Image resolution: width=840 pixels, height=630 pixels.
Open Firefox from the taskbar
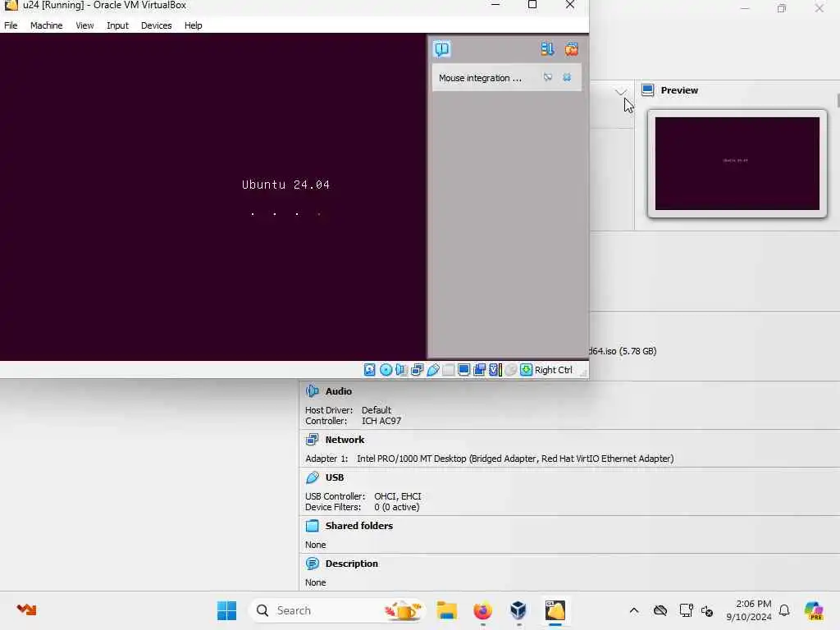tap(482, 610)
